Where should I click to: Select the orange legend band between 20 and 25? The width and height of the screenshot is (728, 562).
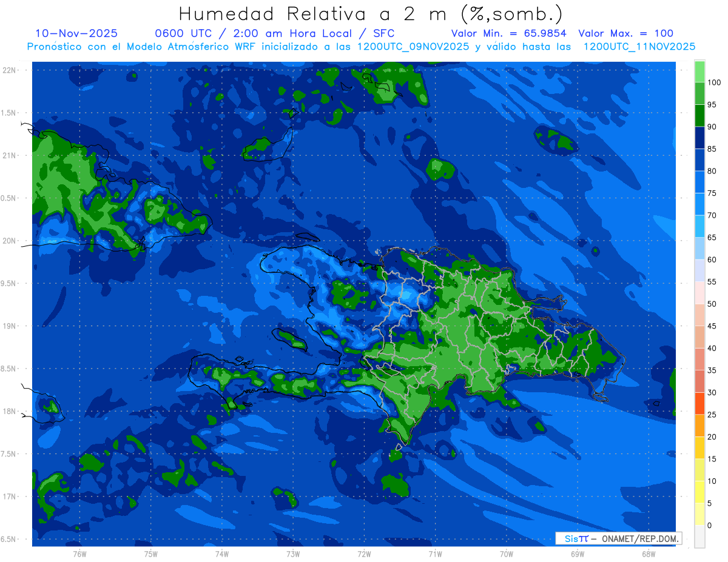coord(699,426)
